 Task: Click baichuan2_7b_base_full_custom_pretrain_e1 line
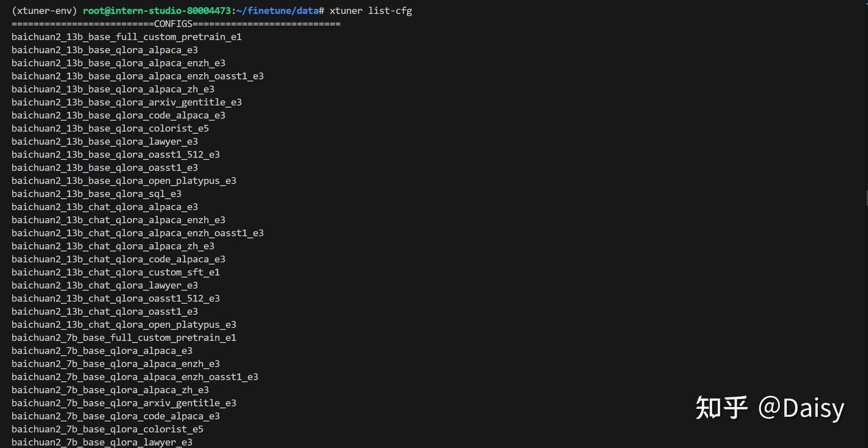pos(124,338)
